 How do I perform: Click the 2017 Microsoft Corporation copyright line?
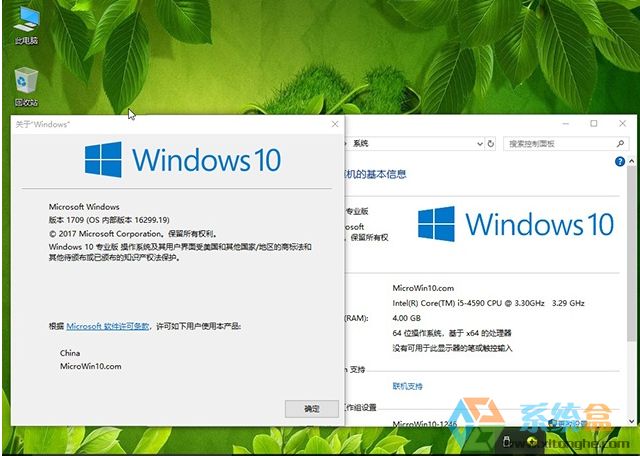tap(133, 234)
